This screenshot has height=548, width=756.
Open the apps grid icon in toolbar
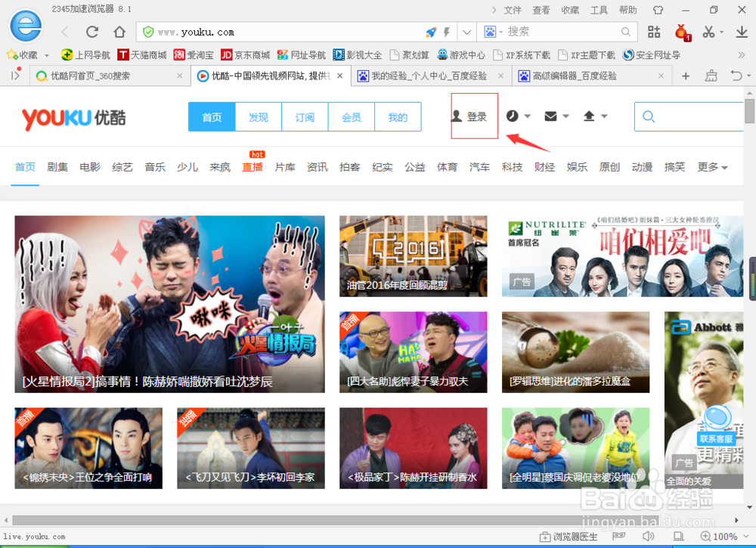654,32
